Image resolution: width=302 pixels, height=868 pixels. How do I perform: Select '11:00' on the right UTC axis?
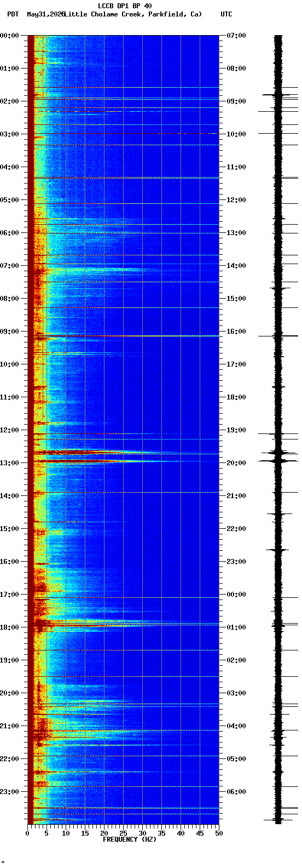click(236, 167)
